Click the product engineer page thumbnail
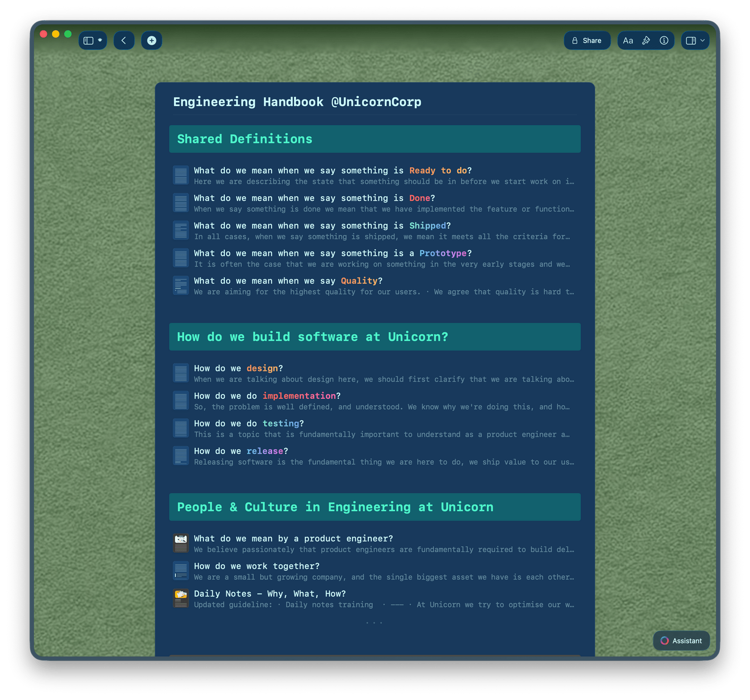750x700 pixels. coord(181,543)
